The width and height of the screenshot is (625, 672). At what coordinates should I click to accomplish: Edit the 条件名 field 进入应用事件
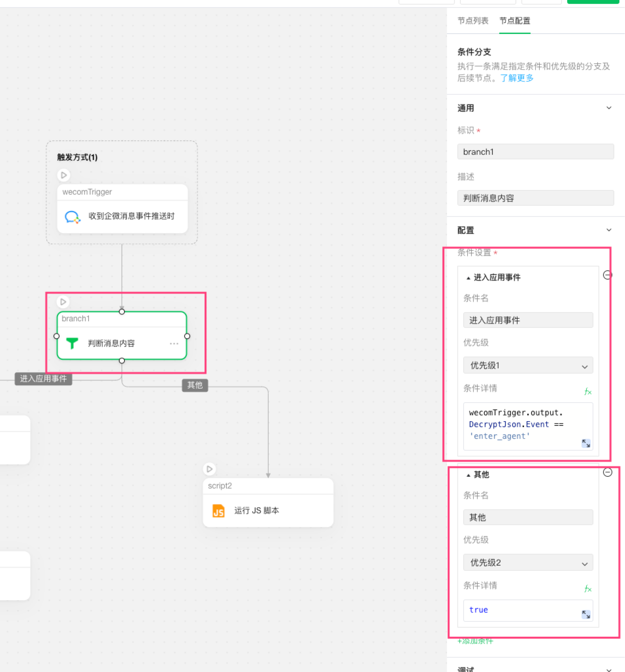coord(528,320)
